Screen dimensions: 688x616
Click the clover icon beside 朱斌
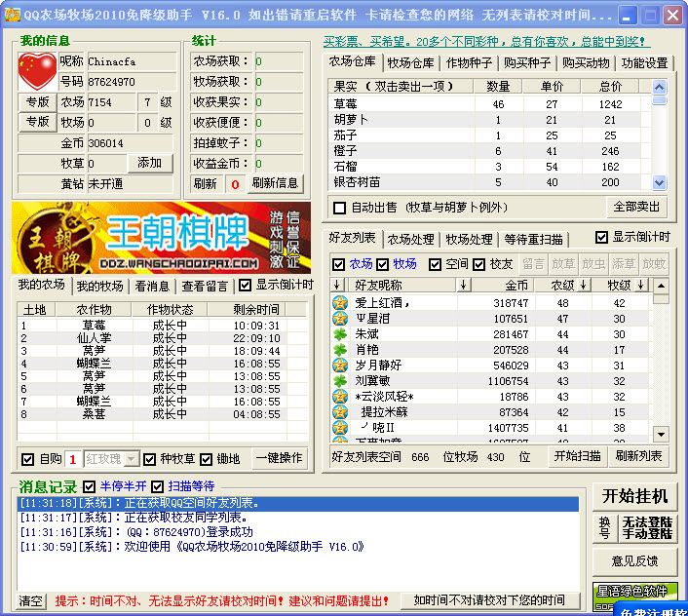(339, 334)
